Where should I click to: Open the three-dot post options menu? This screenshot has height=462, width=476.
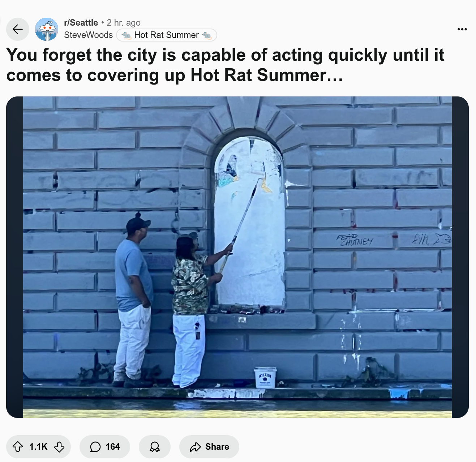462,29
